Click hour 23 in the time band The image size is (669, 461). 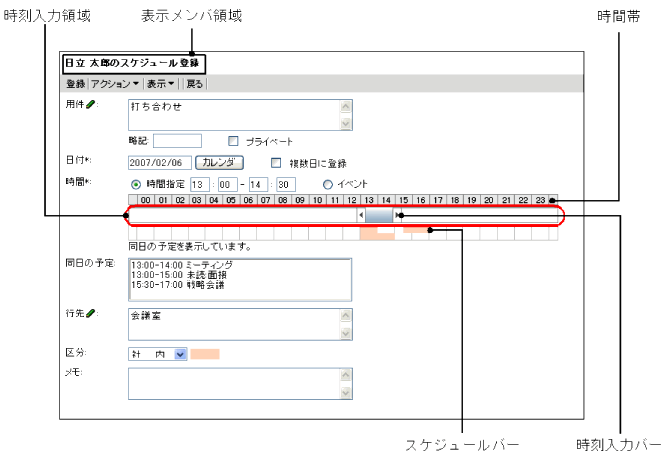[541, 200]
